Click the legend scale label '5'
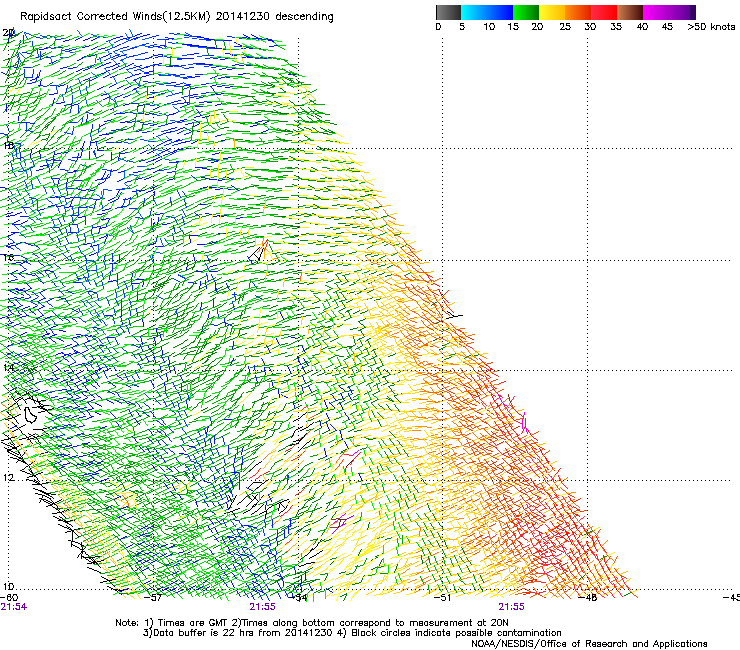This screenshot has width=740, height=650. coord(462,27)
